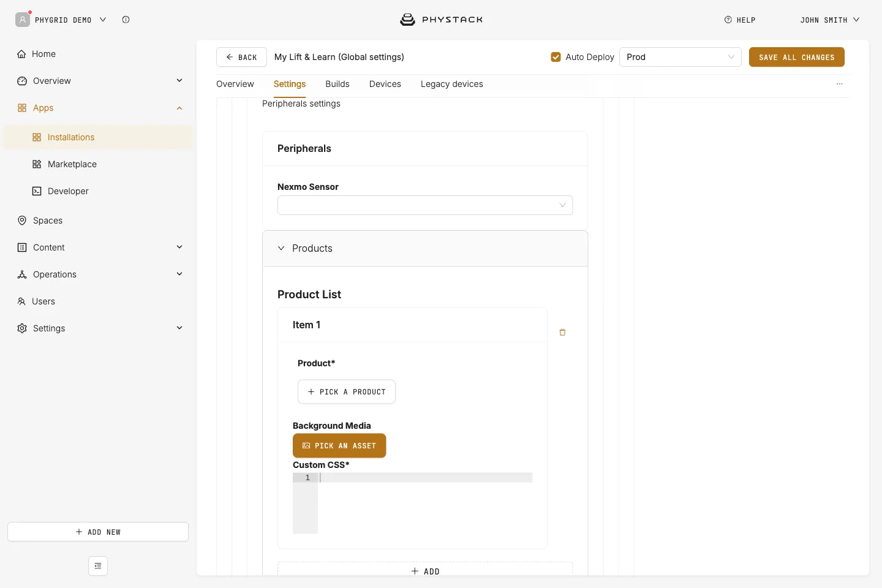Toggle the Auto Deploy checkbox
Viewport: 882px width, 588px height.
(x=556, y=57)
